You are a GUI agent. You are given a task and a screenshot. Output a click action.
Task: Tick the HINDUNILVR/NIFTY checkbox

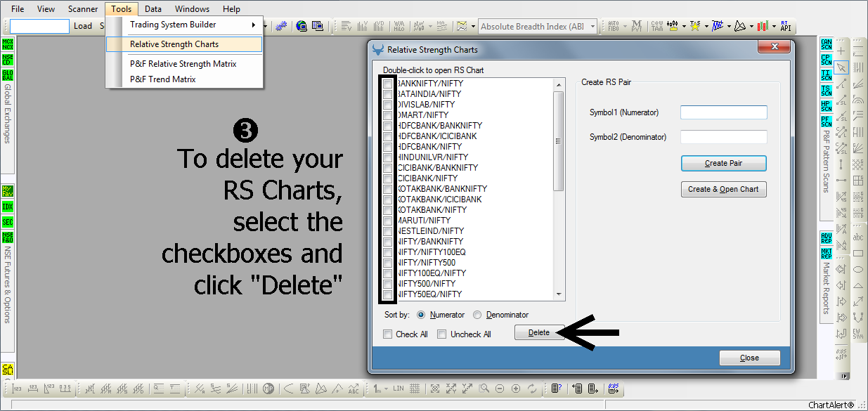[388, 157]
